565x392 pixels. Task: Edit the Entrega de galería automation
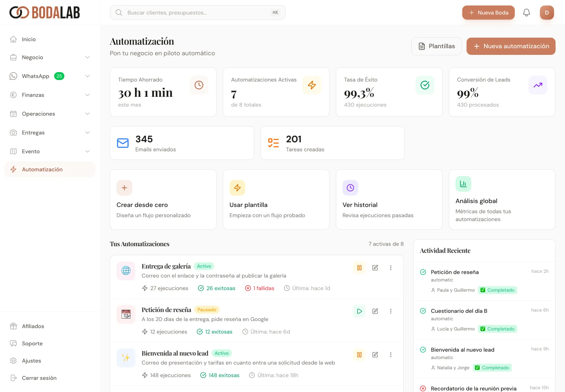point(375,268)
